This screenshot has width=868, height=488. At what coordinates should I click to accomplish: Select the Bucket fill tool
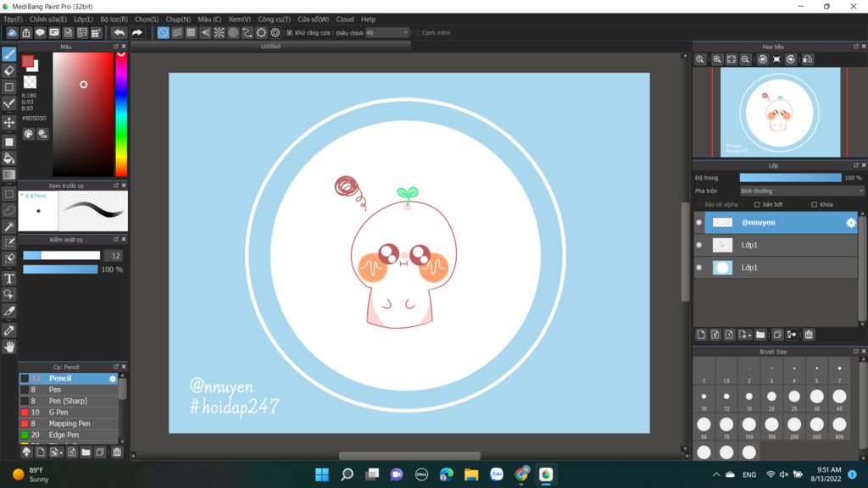point(8,158)
